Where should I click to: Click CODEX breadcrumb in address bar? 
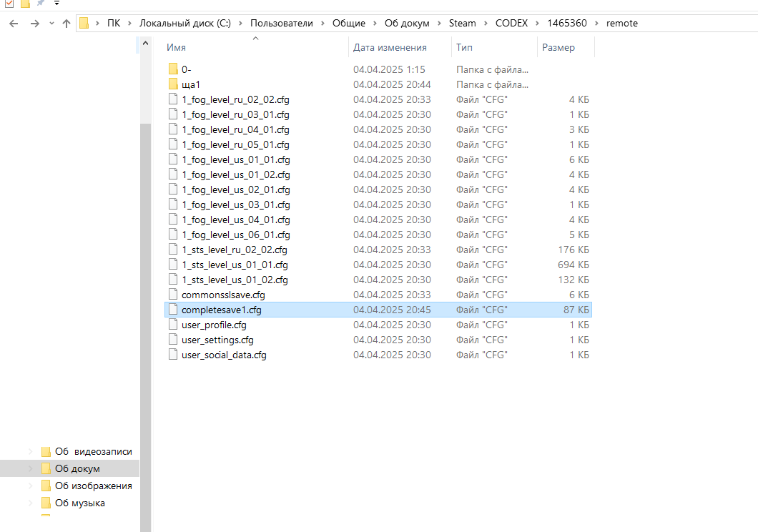pos(511,23)
